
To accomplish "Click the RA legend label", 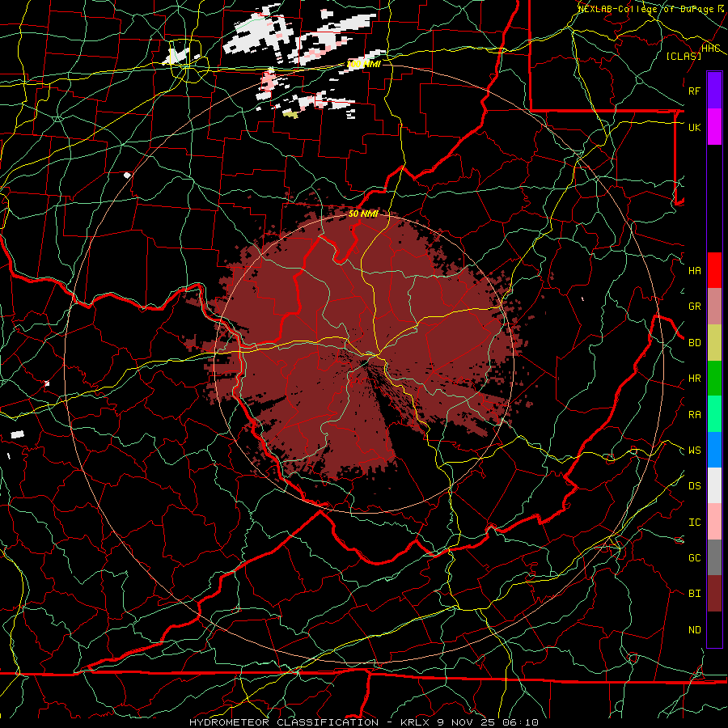I will 694,415.
